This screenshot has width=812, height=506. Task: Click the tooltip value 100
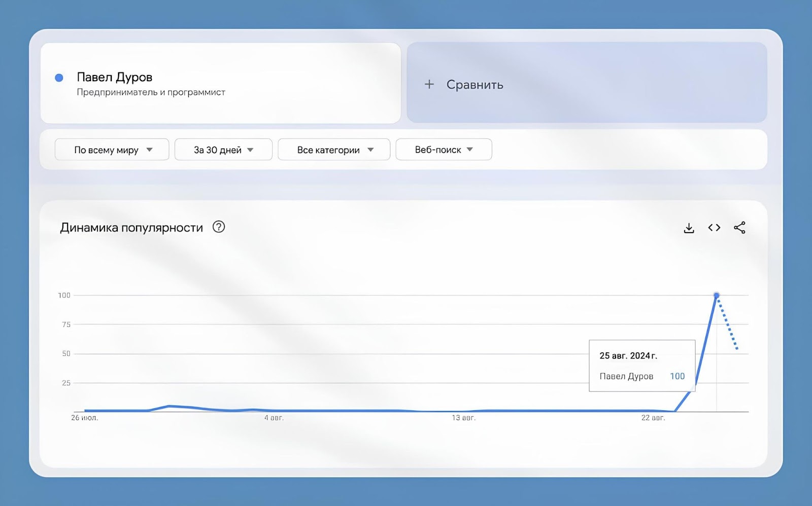pos(677,376)
